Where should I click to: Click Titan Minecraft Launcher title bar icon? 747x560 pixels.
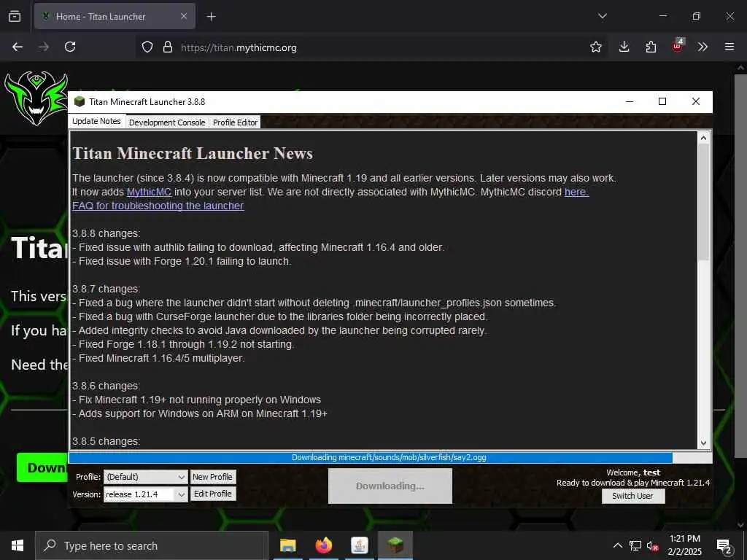click(79, 101)
